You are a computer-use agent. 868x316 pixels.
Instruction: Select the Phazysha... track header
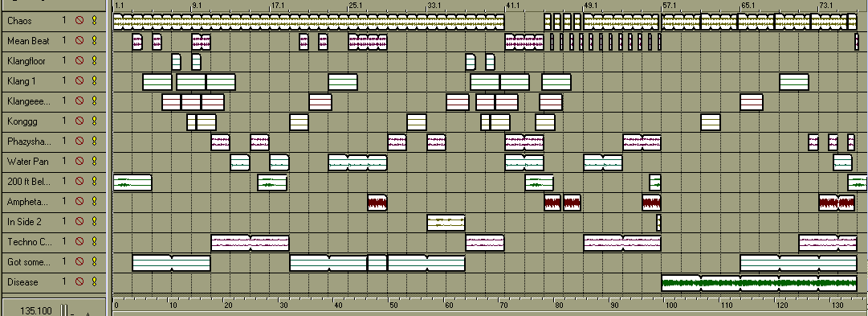point(53,142)
